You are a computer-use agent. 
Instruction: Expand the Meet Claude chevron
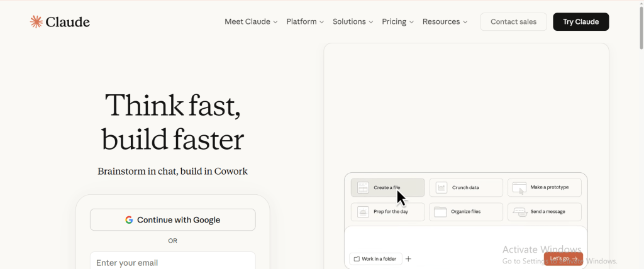[x=275, y=22]
